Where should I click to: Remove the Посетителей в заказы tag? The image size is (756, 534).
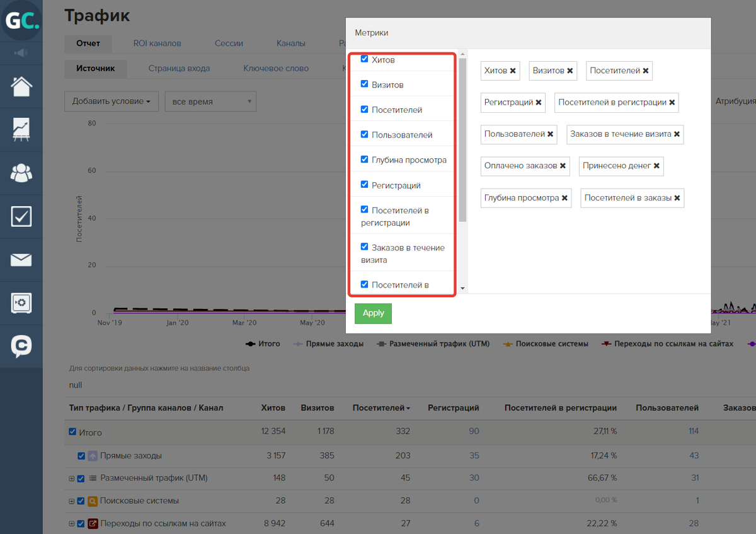click(x=677, y=198)
